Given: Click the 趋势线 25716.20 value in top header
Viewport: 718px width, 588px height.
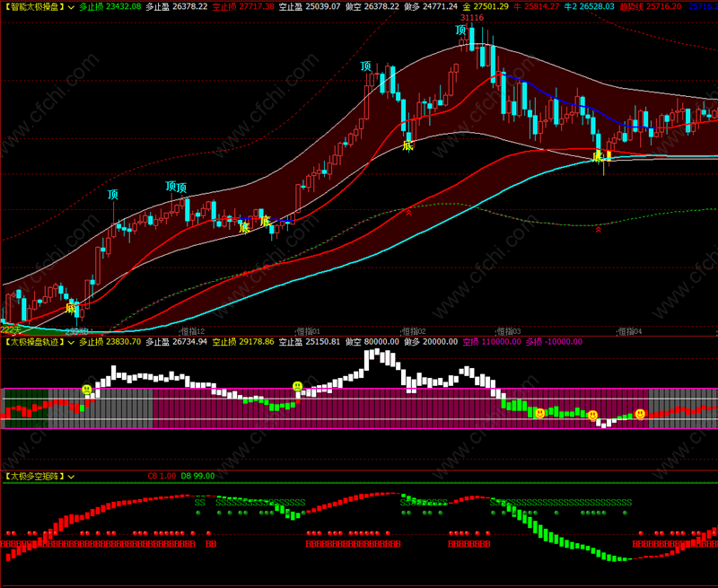Looking at the screenshot, I should [x=650, y=7].
